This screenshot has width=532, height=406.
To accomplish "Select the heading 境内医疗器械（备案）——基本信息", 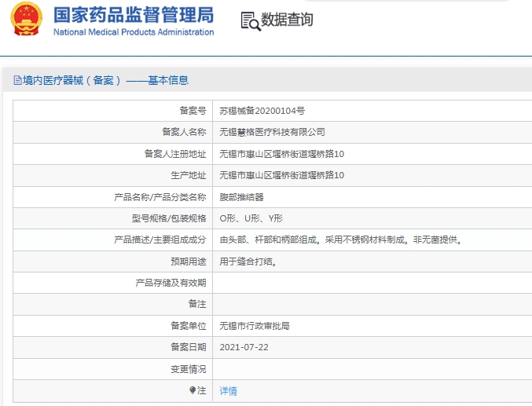I will (x=105, y=80).
